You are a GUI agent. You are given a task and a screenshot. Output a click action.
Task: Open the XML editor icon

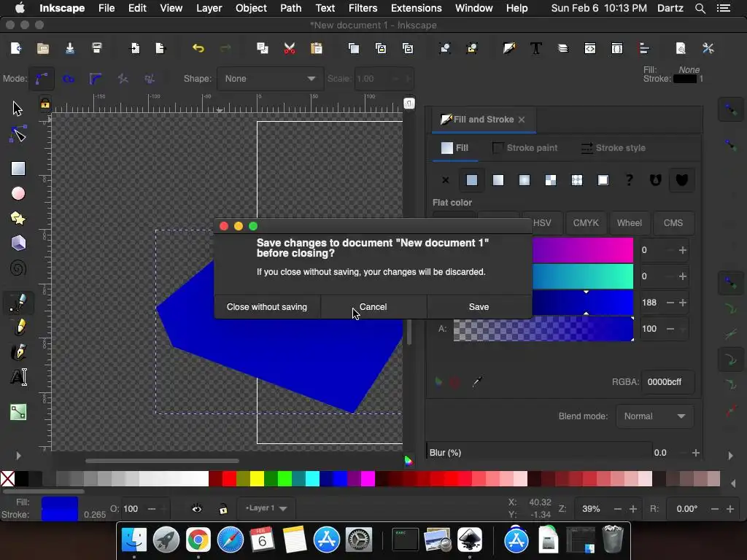tap(589, 48)
